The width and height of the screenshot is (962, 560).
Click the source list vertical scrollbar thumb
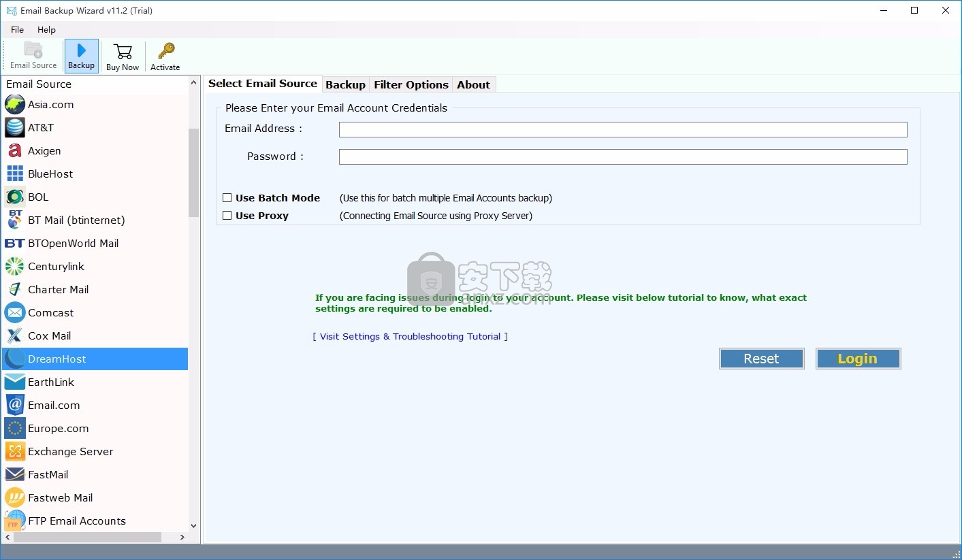tap(194, 172)
